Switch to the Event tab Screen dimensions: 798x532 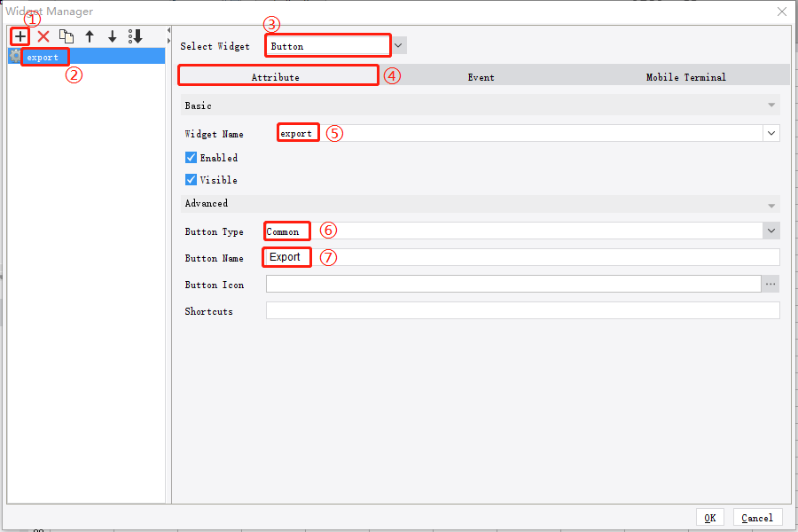pos(481,77)
